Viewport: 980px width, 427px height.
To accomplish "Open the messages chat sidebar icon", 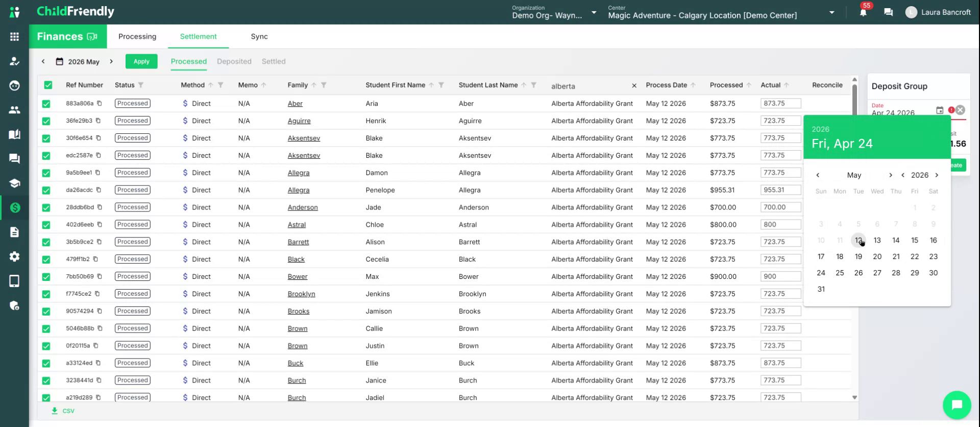I will point(14,159).
